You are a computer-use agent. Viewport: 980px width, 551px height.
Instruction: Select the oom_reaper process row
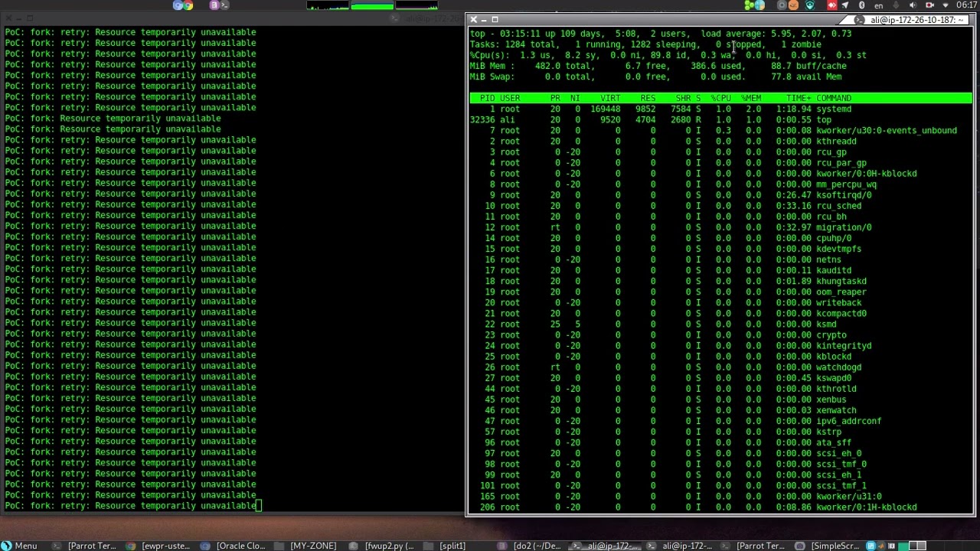coord(720,292)
